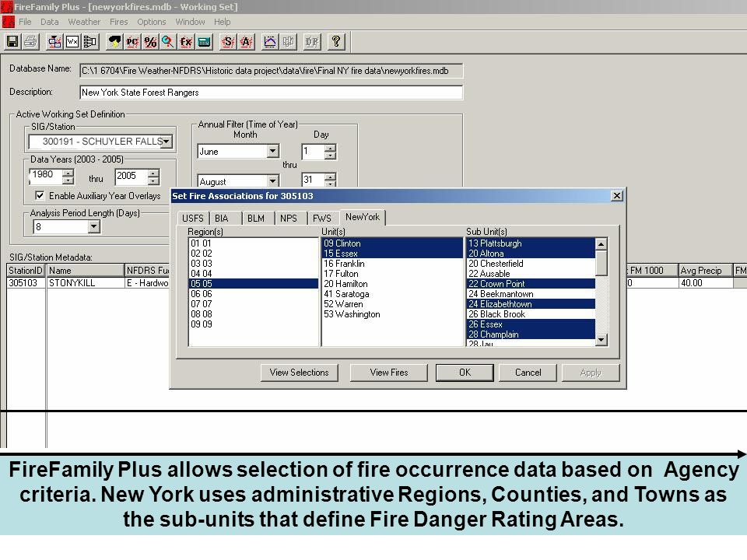
Task: Open the Options menu
Action: [152, 22]
